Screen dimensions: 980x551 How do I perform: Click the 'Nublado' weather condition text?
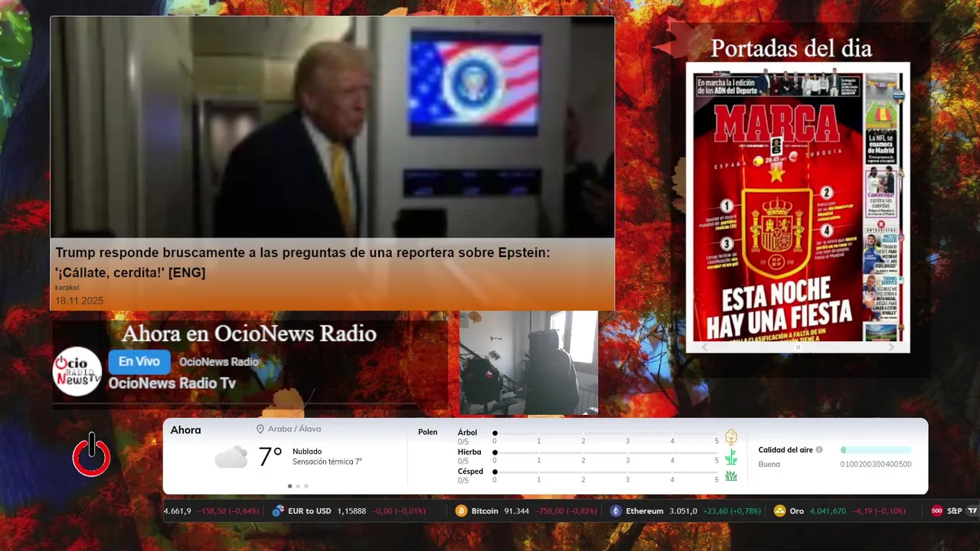307,452
